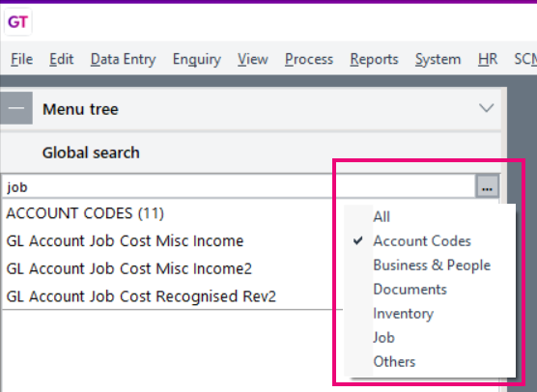The height and width of the screenshot is (392, 537).
Task: Click the Global search section header
Action: pos(251,153)
